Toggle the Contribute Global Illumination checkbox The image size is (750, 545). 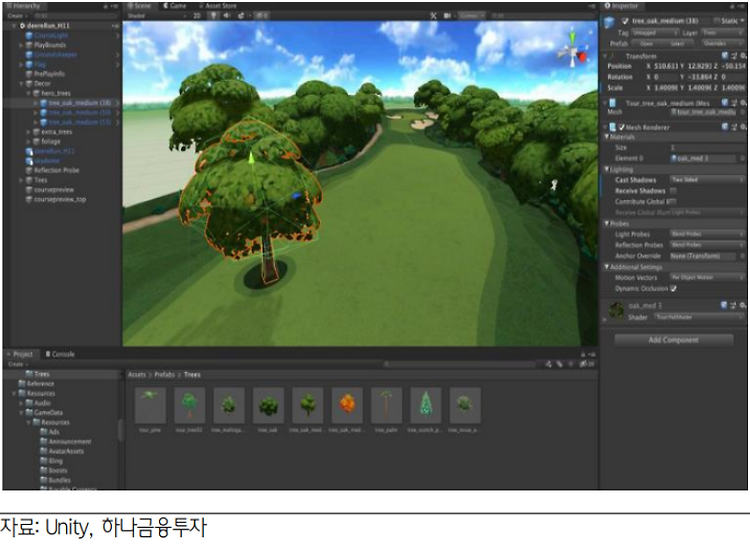click(673, 201)
